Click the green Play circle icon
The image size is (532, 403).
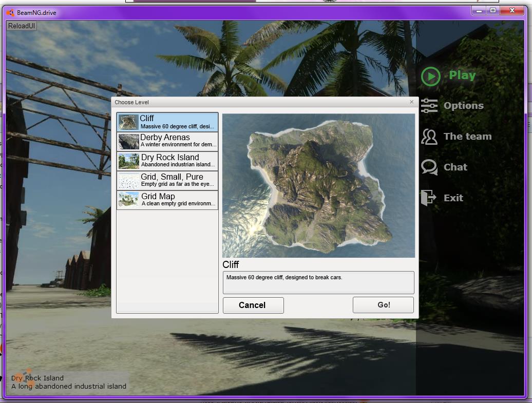tap(430, 76)
